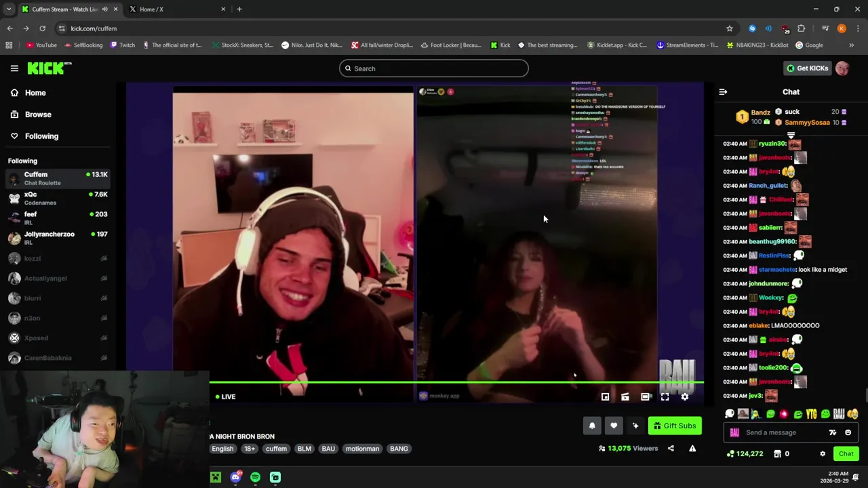Open the Extensions puzzle icon
Screen dimensions: 868x488
point(801,28)
